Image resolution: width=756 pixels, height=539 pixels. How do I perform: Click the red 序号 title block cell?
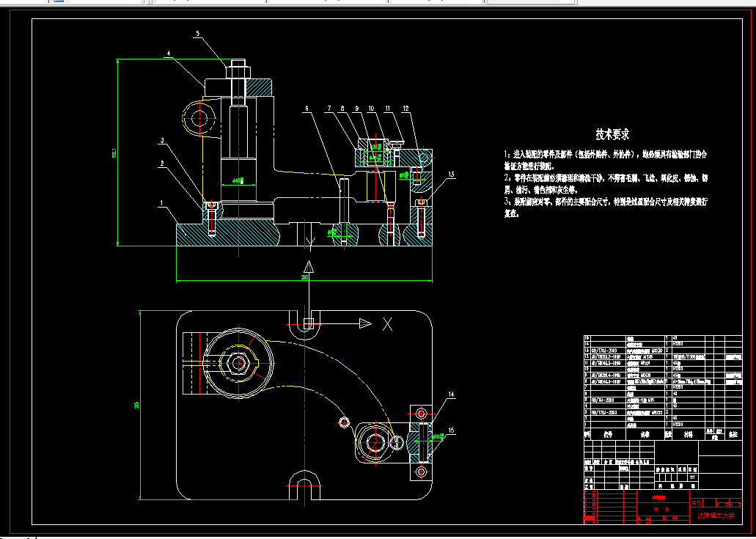696,502
